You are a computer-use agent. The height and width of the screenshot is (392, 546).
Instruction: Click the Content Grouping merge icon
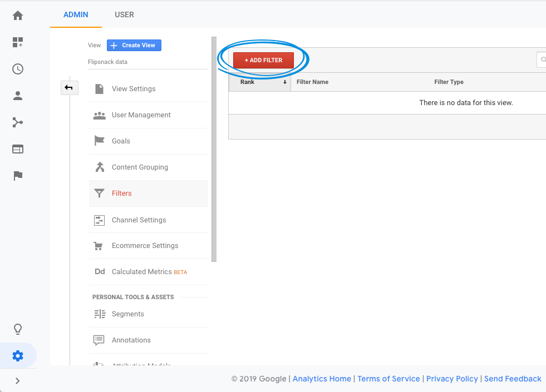100,167
